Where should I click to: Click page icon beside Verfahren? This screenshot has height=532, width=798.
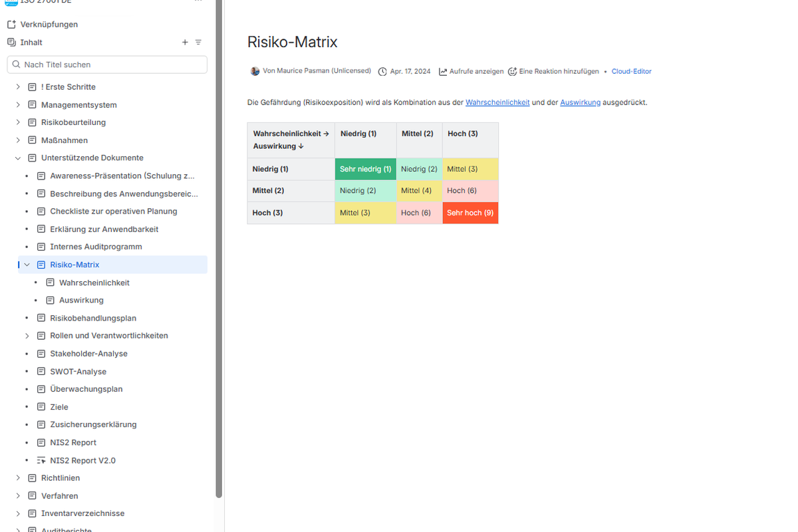pyautogui.click(x=32, y=496)
